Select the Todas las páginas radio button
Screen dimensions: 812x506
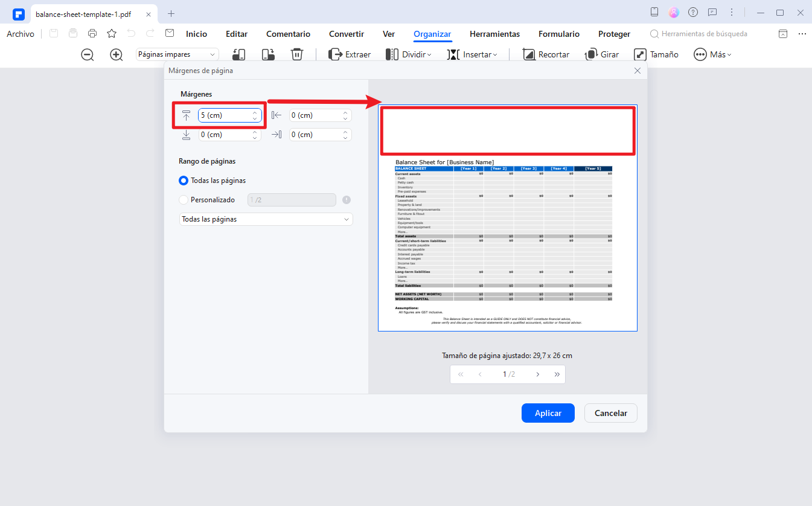tap(184, 180)
